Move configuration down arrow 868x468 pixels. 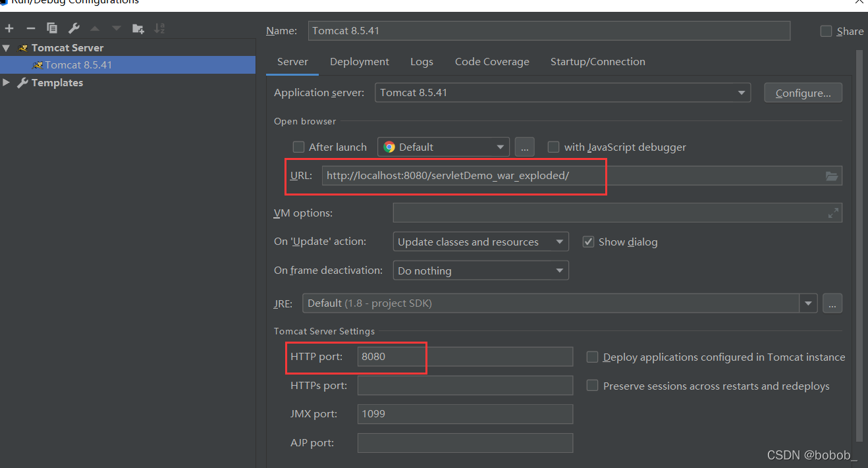(117, 28)
